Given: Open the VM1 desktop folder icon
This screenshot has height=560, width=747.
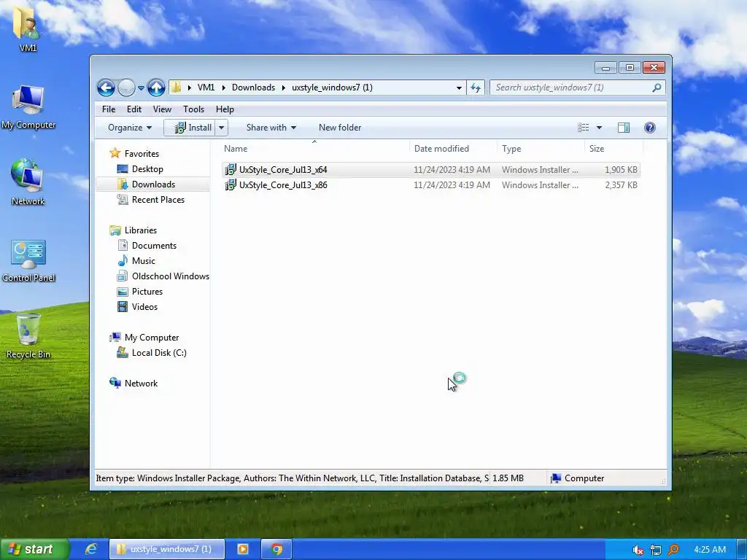Looking at the screenshot, I should point(28,31).
